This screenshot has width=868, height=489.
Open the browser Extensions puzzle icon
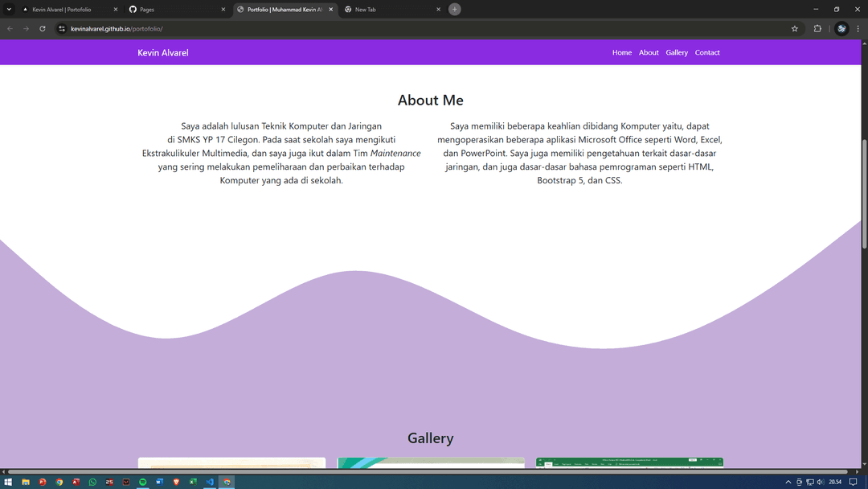click(817, 28)
